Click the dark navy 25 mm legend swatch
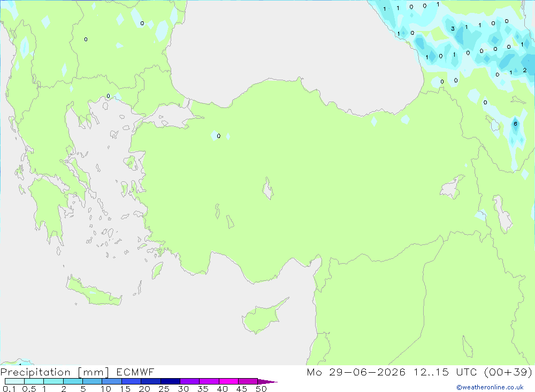535x392 pixels. pyautogui.click(x=170, y=381)
